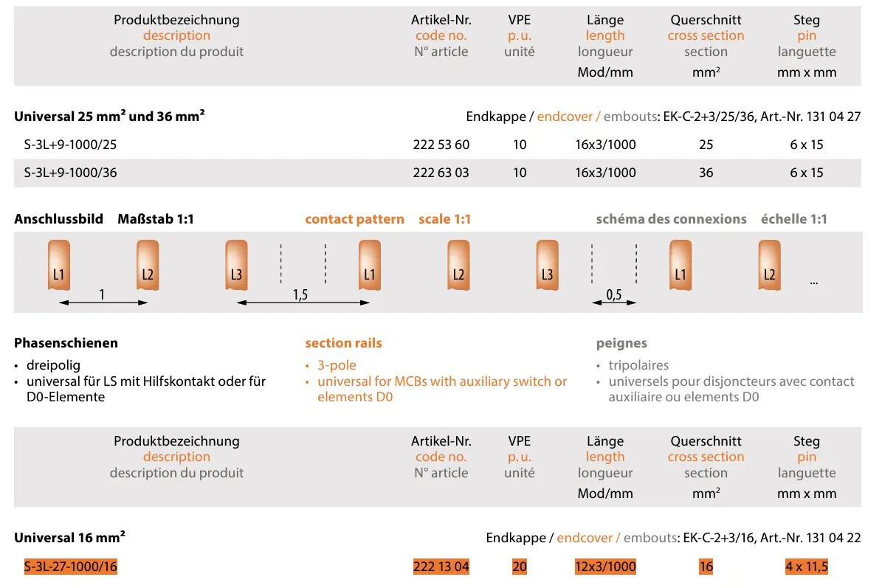The height and width of the screenshot is (588, 882).
Task: Click highlighted article number 222 13 04
Action: 441,567
